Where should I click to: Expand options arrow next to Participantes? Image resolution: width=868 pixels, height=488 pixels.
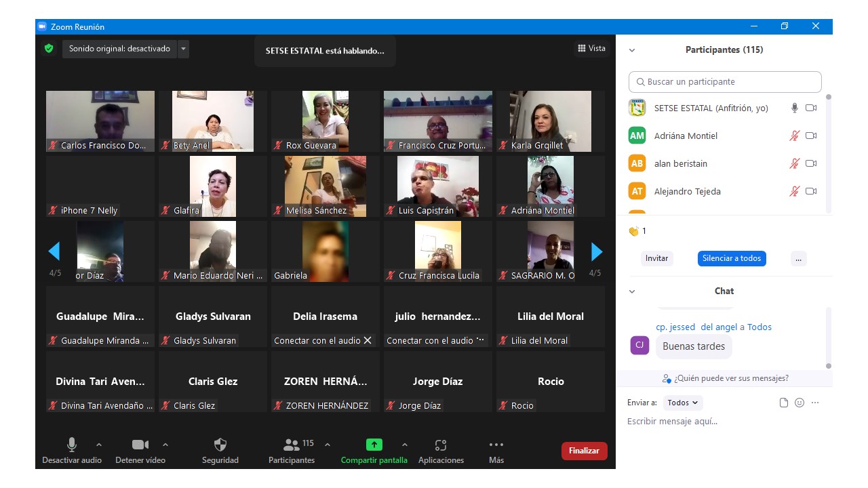click(328, 445)
